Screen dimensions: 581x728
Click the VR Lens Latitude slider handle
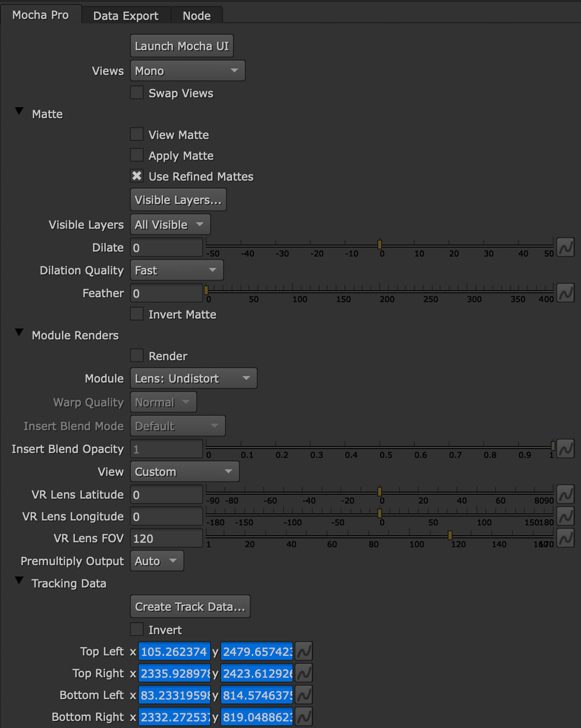380,491
